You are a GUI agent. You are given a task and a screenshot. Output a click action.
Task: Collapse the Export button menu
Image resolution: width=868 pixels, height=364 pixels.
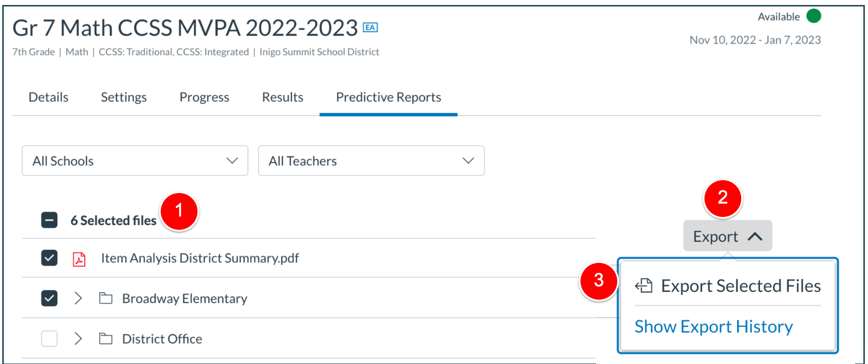[x=727, y=236]
